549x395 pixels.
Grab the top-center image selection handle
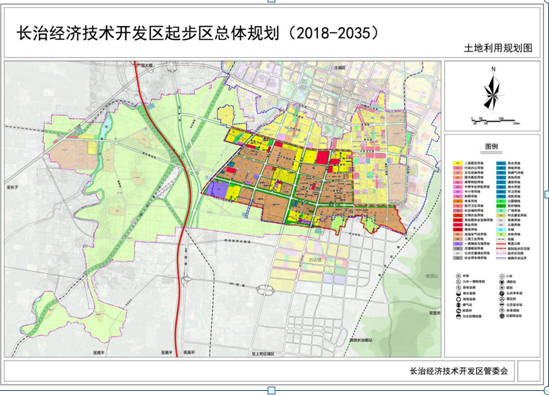pyautogui.click(x=272, y=1)
